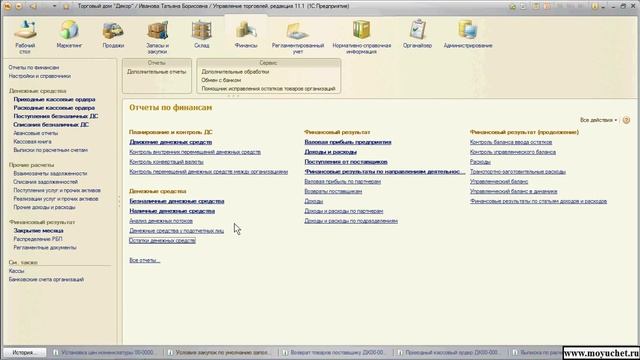The width and height of the screenshot is (640, 360).
Task: Open Кассы under См. также
Action: pyautogui.click(x=16, y=271)
